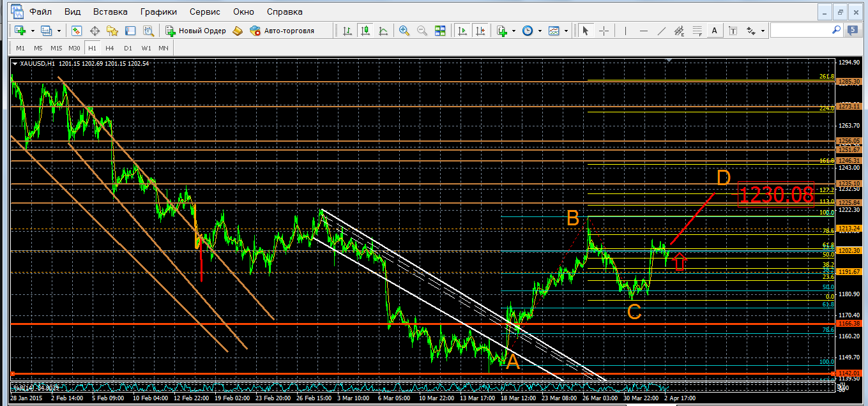Open the Indicators dropdown arrow

tap(514, 31)
